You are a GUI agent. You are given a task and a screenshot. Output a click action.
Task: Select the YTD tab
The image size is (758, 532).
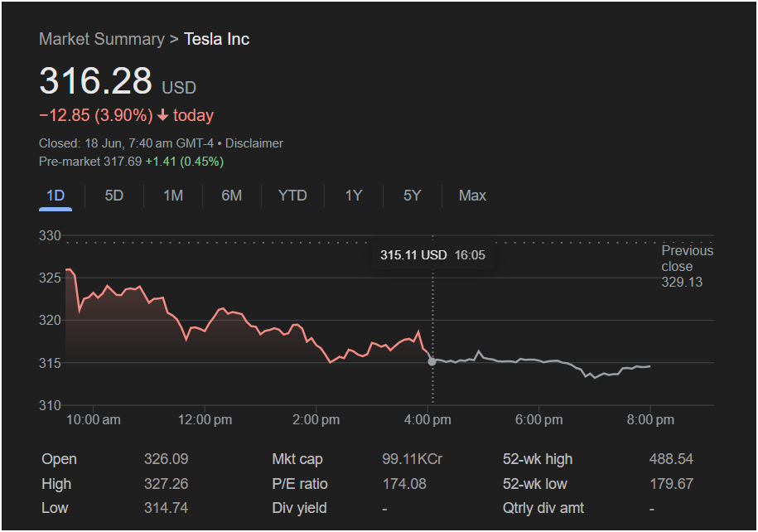tap(292, 196)
